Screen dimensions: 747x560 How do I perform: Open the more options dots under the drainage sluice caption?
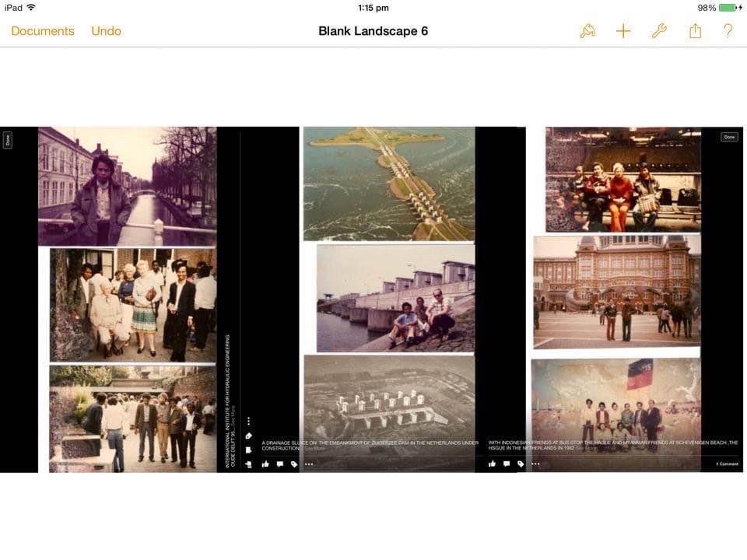click(x=309, y=464)
